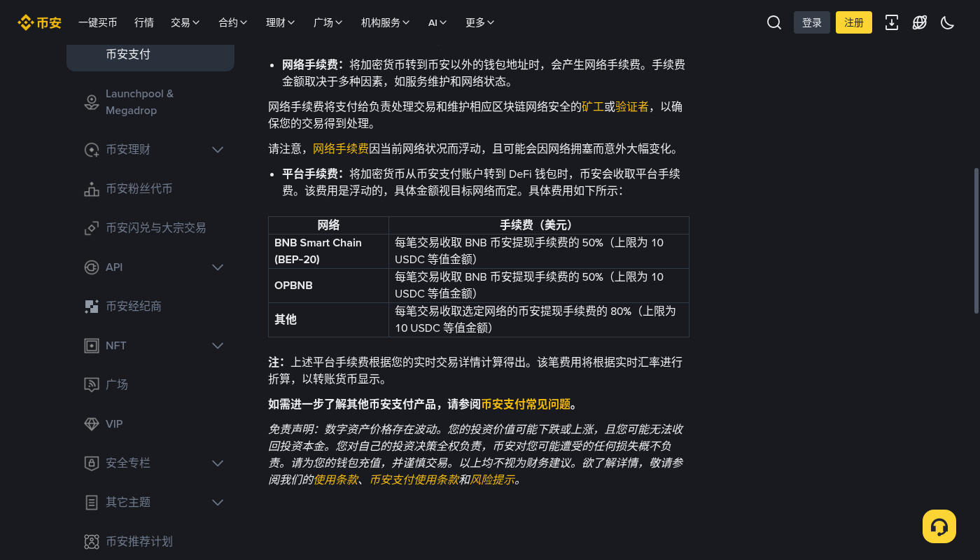Click the API sidebar icon
Image resolution: width=980 pixels, height=560 pixels.
pos(92,267)
